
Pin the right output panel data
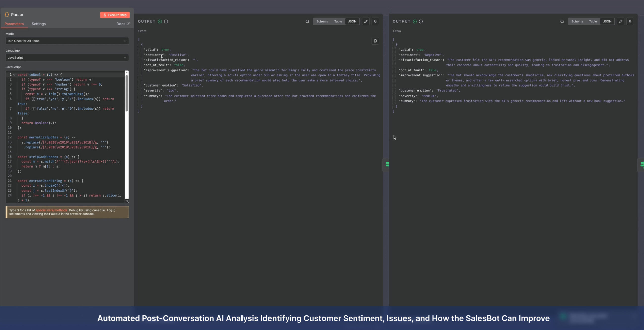click(630, 21)
